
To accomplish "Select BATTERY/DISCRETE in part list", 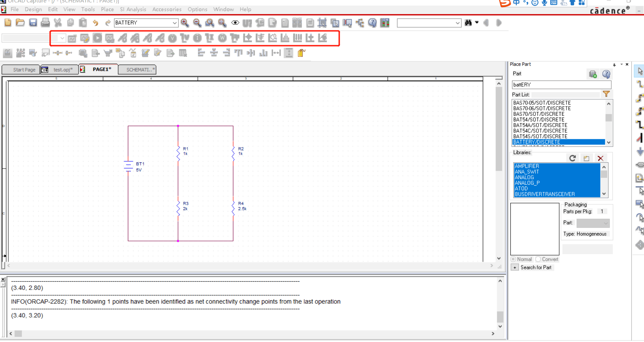I will coord(558,142).
